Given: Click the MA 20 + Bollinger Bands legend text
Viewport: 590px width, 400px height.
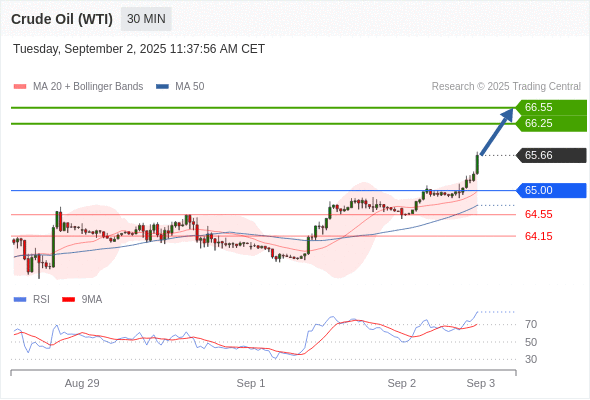Looking at the screenshot, I should [88, 87].
